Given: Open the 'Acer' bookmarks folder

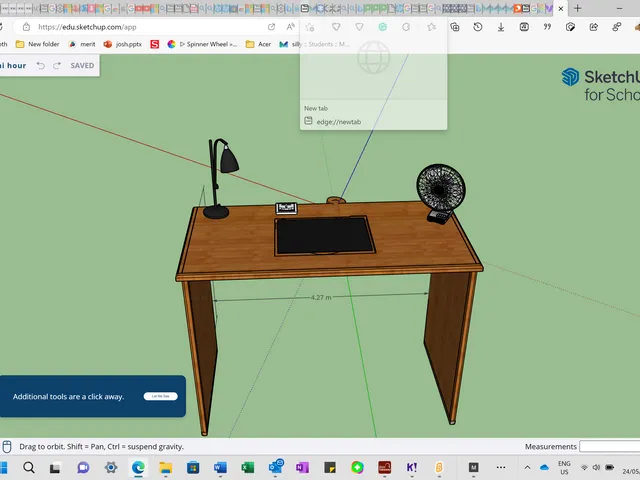Looking at the screenshot, I should 258,44.
